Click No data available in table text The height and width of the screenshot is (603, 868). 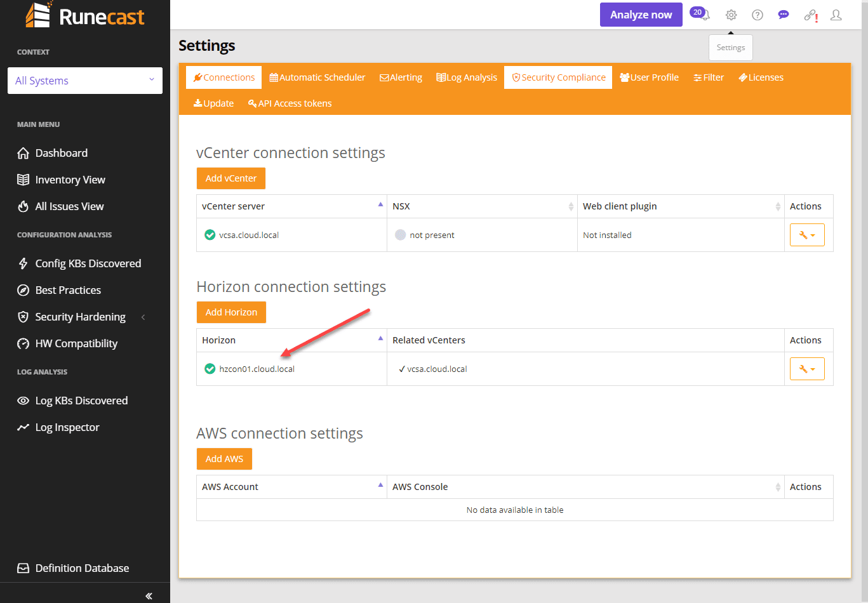(515, 510)
